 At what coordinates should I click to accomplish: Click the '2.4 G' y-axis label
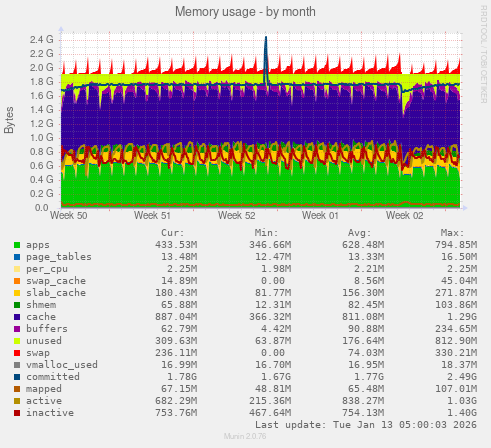click(x=42, y=40)
